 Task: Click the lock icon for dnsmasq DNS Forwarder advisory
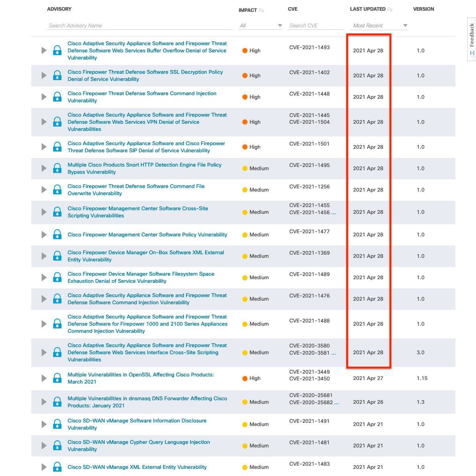[x=57, y=402]
